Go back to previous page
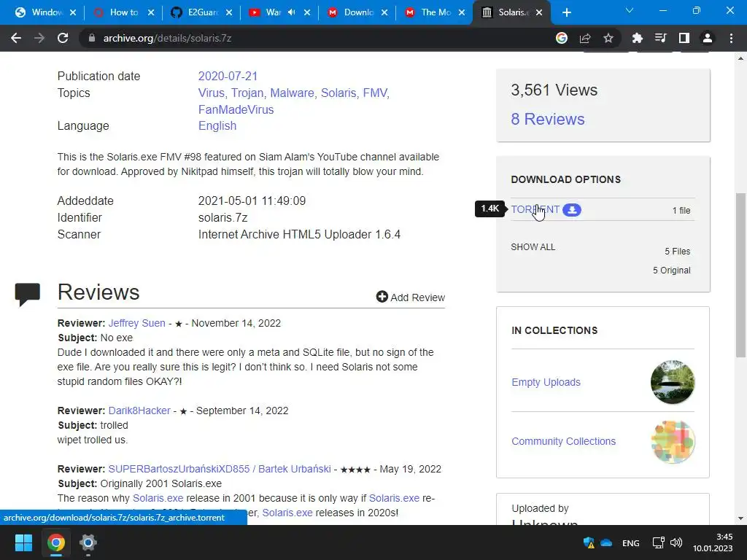747x560 pixels. click(16, 38)
